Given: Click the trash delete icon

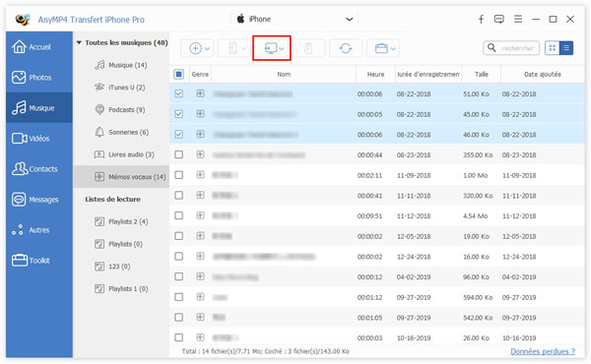Looking at the screenshot, I should tap(308, 48).
